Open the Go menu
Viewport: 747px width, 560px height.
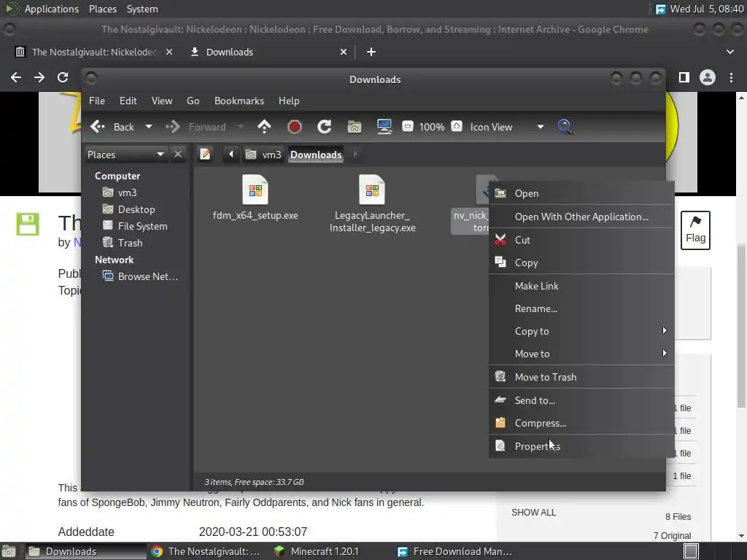coord(193,101)
